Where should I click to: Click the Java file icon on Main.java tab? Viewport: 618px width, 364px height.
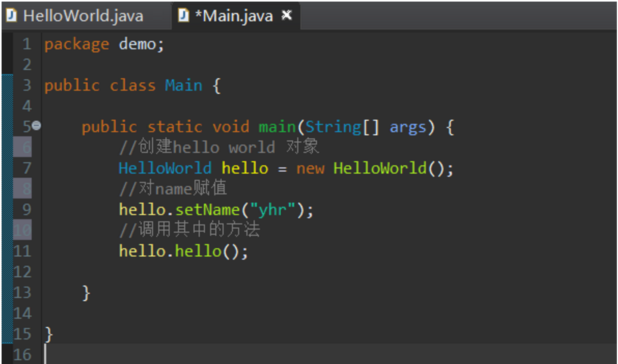(x=183, y=16)
